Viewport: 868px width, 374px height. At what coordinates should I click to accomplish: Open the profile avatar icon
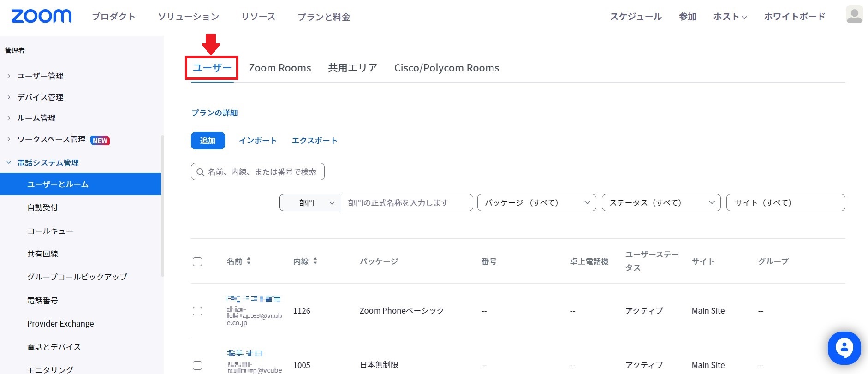[x=854, y=15]
